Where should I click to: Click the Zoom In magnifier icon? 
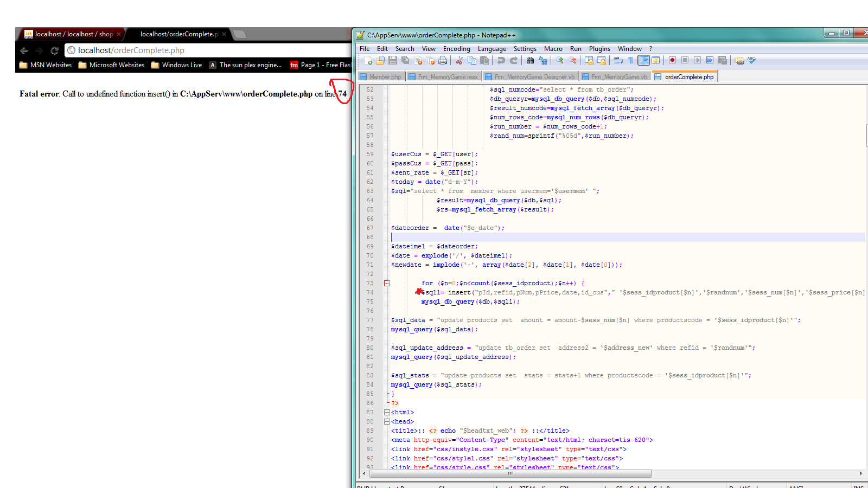click(x=559, y=60)
